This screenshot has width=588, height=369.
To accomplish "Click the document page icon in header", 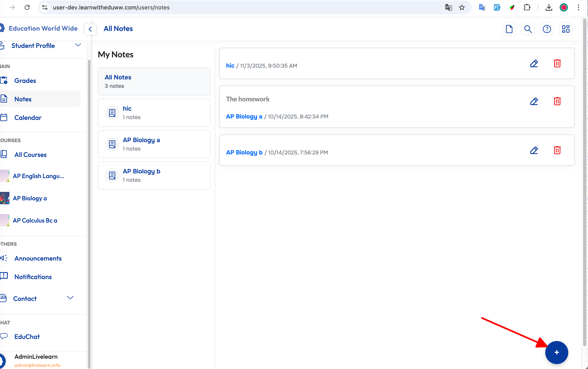I will [x=509, y=29].
